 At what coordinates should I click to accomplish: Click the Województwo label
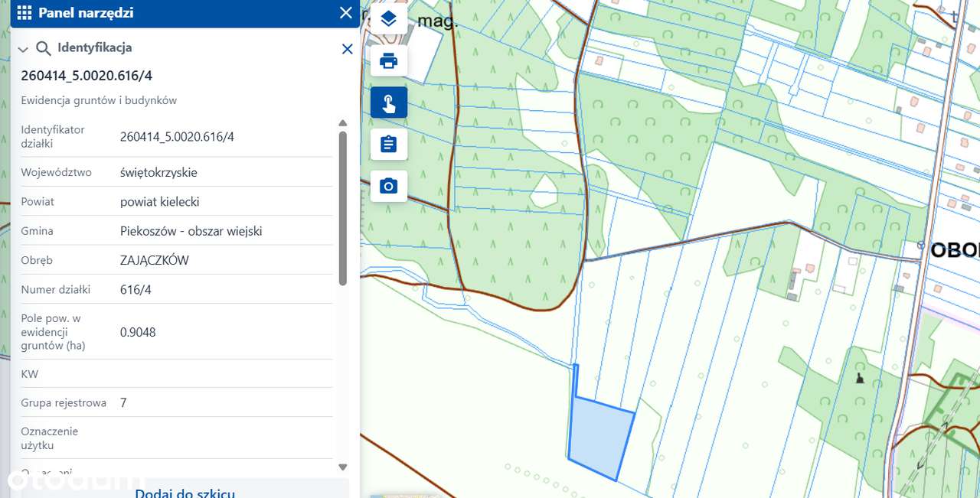[x=56, y=172]
